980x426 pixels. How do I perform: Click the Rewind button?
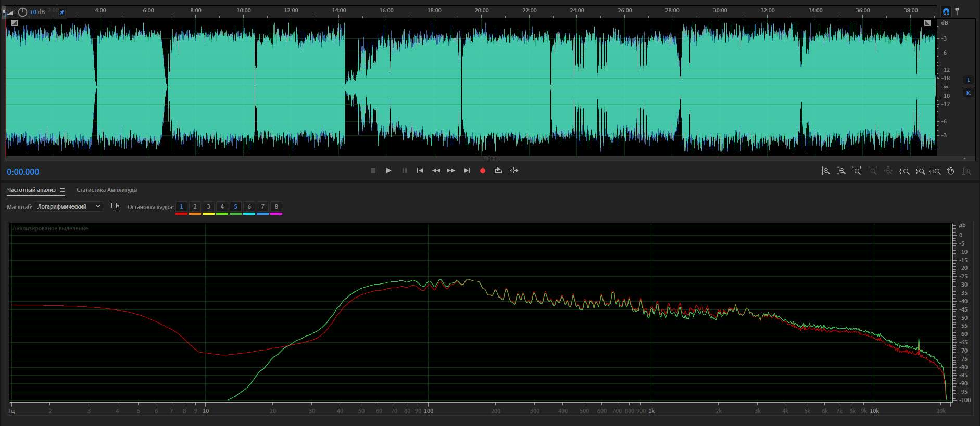tap(436, 171)
